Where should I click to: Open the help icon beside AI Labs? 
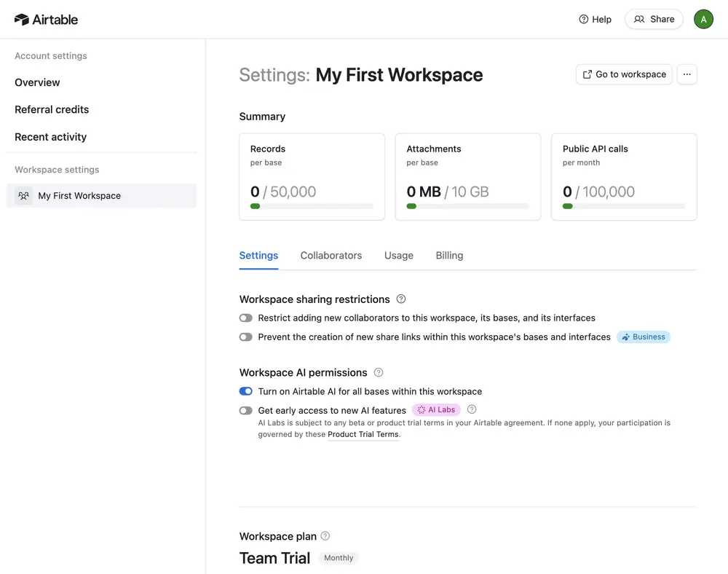(x=472, y=409)
